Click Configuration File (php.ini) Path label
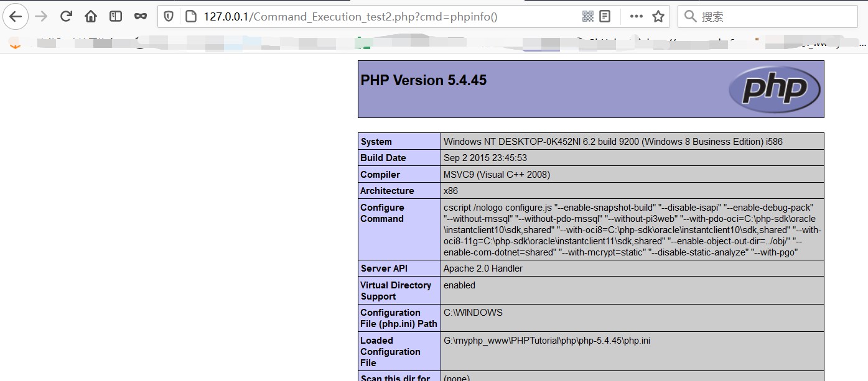 tap(399, 318)
